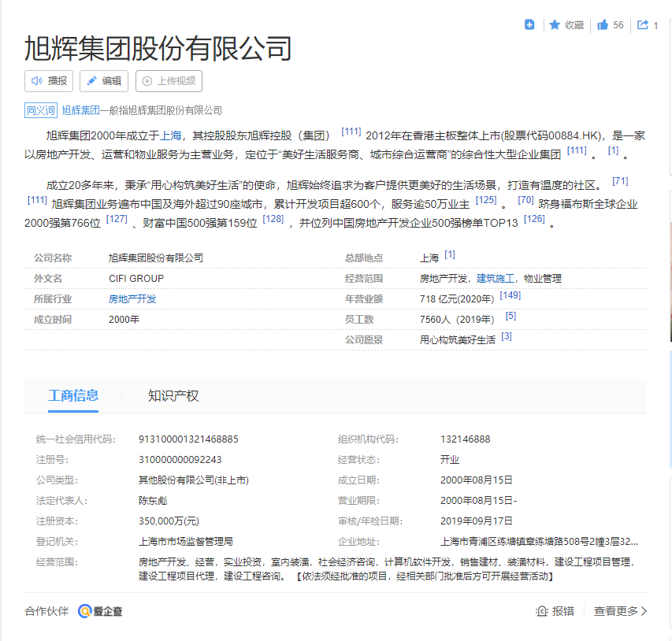Viewport: 672px width, 641px height.
Task: Open reference [70] before 跻身福布斯
Action: click(525, 200)
